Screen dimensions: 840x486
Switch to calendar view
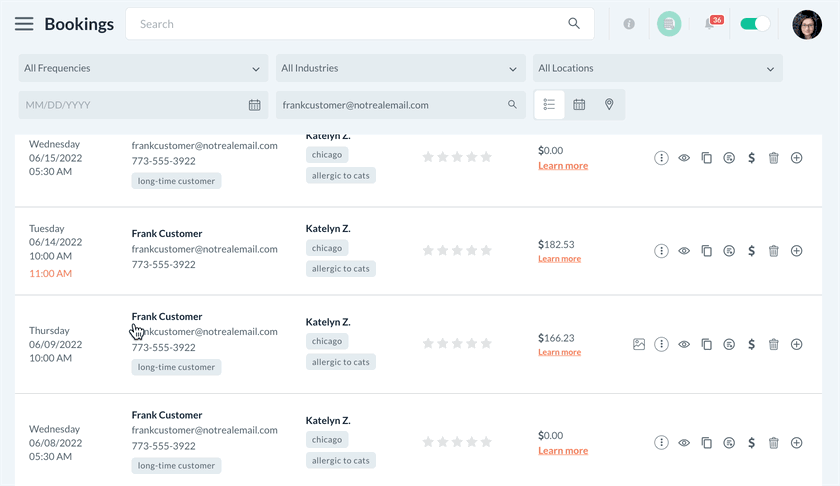(579, 105)
